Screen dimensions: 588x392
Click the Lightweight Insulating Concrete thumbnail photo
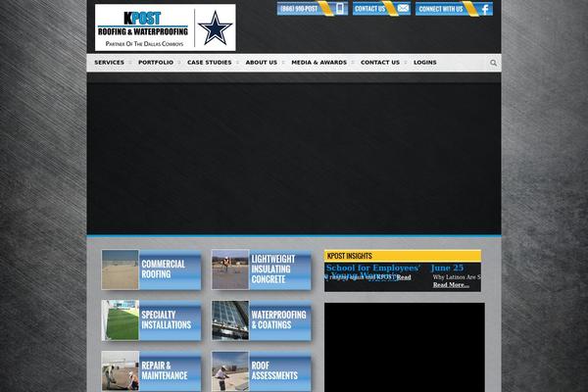point(230,269)
